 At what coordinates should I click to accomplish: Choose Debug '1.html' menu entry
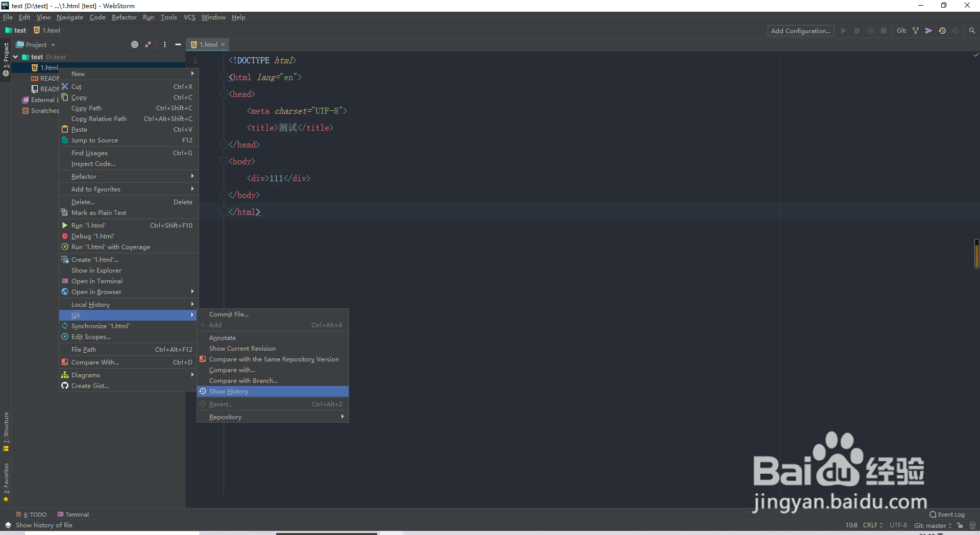[x=129, y=236]
